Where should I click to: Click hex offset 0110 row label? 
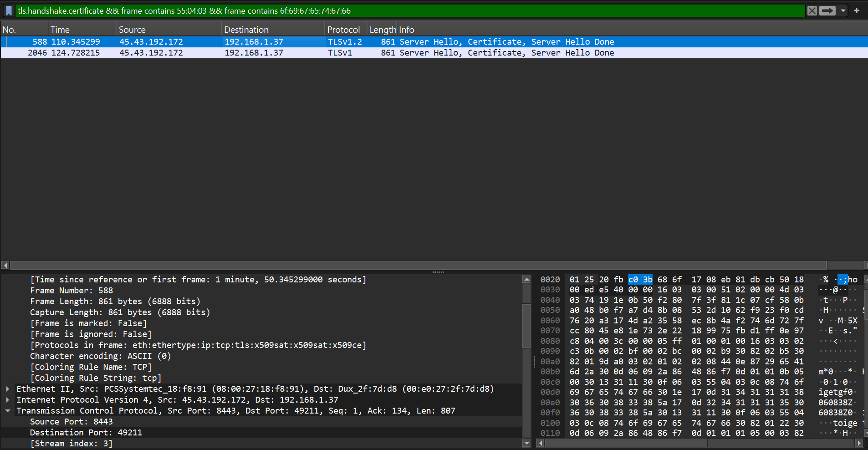[550, 433]
